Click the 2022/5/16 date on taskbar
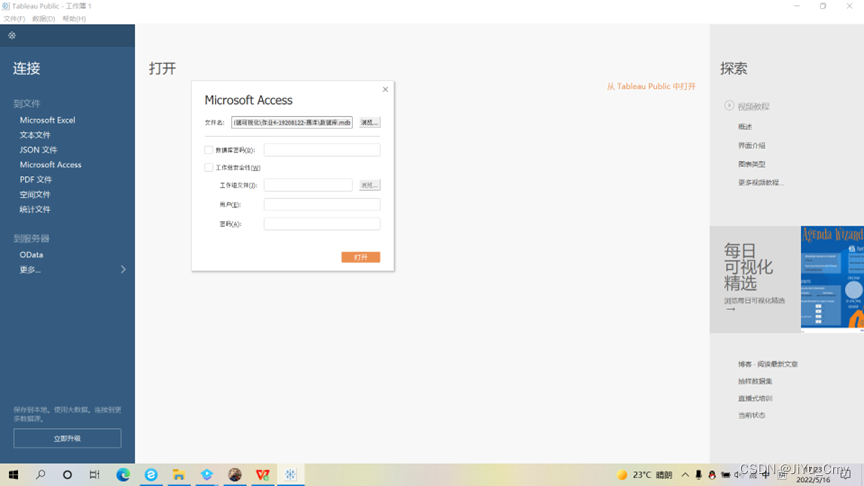This screenshot has width=864, height=486. (x=813, y=480)
